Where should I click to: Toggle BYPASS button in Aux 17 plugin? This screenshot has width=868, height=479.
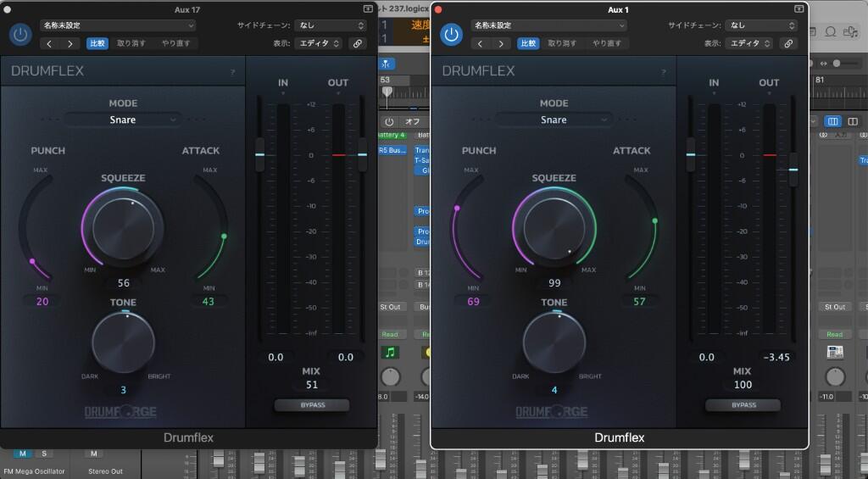(x=312, y=404)
